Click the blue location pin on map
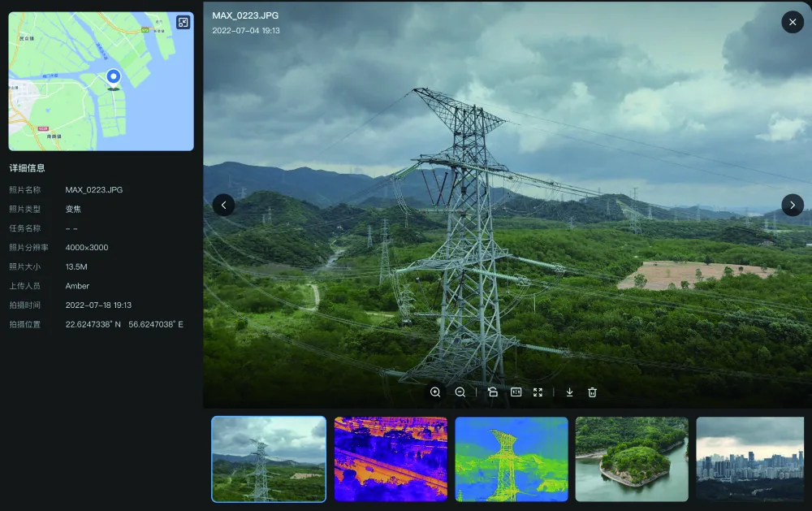This screenshot has height=511, width=812. (x=114, y=78)
